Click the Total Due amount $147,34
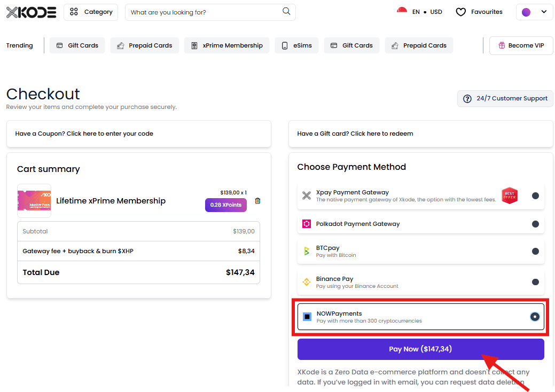The image size is (555, 392). click(x=240, y=272)
